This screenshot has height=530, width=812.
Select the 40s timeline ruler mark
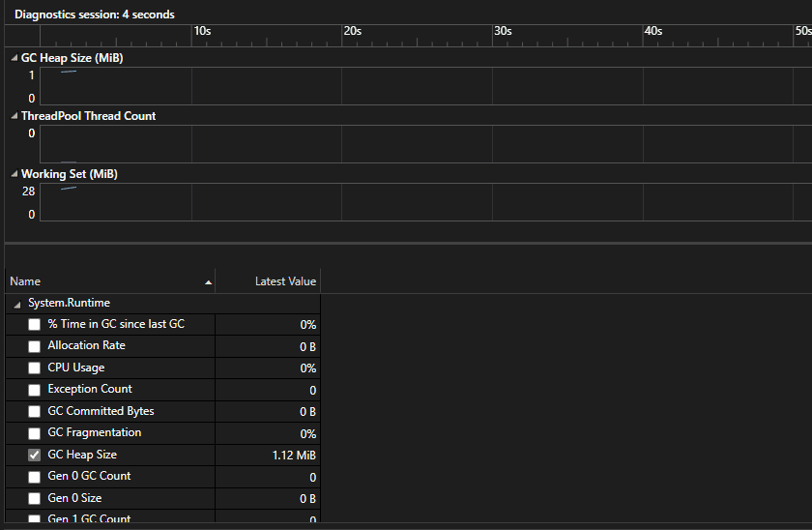point(653,31)
